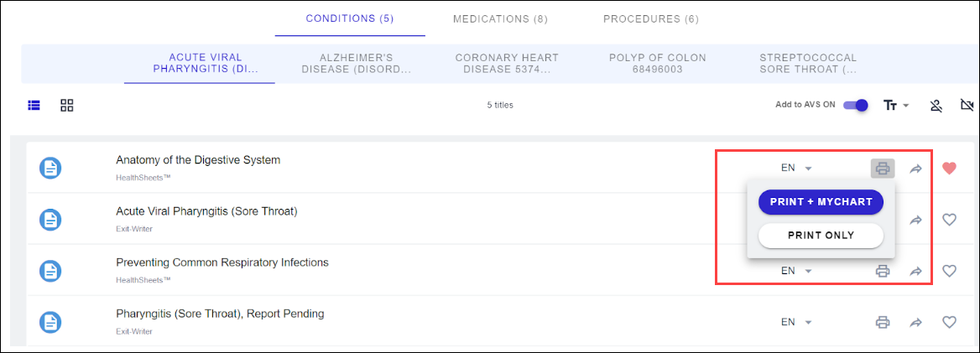
Task: Switch to the Medications (8) tab
Action: pyautogui.click(x=499, y=19)
